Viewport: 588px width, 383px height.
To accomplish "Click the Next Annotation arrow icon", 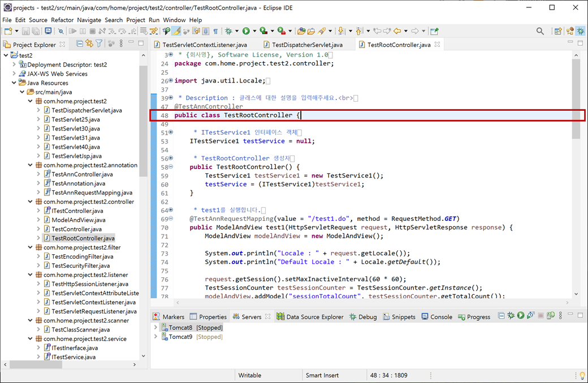I will click(x=341, y=32).
